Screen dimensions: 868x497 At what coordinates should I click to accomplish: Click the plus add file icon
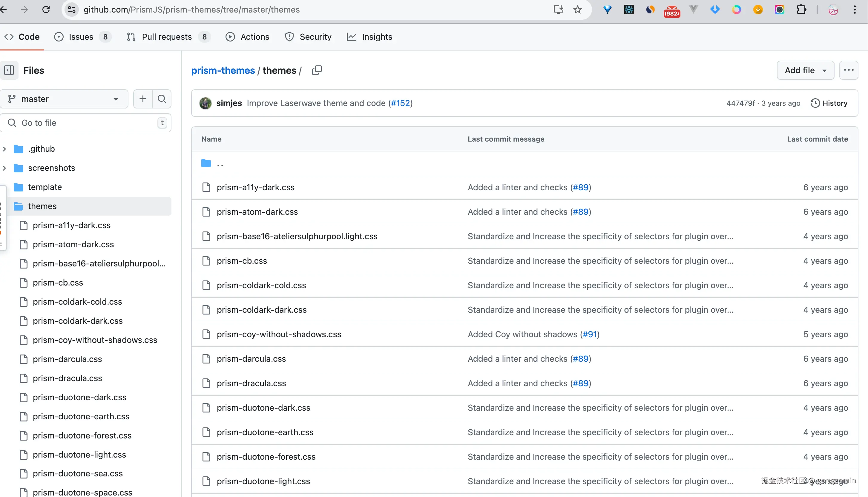(143, 99)
